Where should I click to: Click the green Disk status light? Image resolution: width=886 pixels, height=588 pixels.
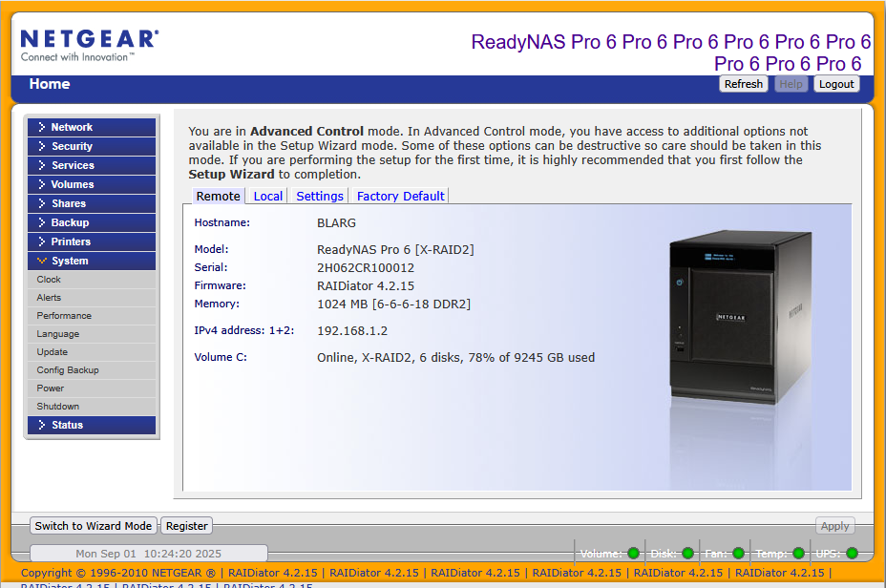coord(687,553)
